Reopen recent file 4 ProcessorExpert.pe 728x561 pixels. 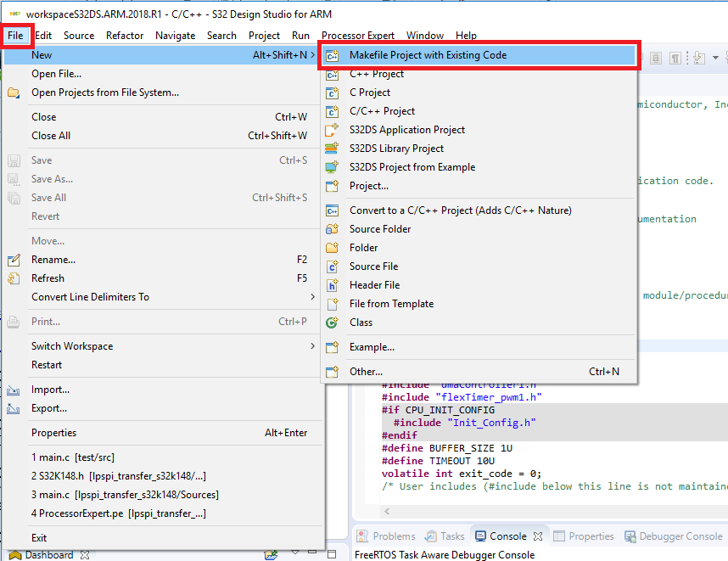(x=163, y=513)
